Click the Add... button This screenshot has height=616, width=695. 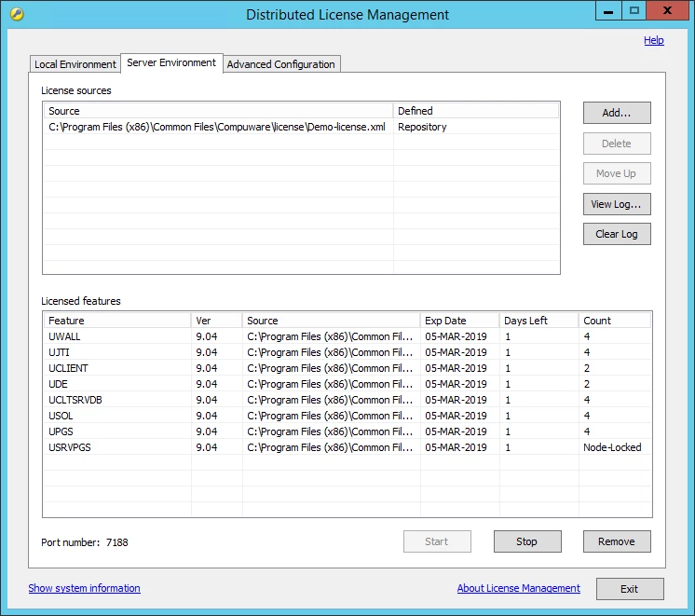[617, 113]
